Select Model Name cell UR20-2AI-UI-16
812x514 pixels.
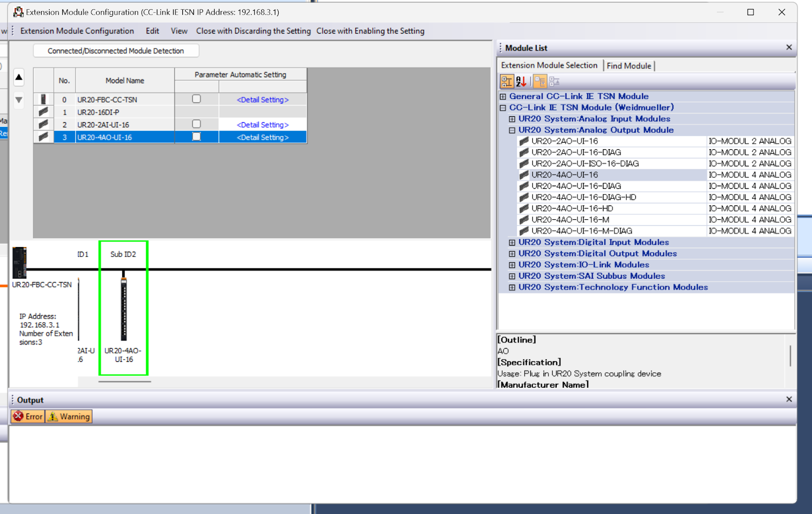point(125,124)
